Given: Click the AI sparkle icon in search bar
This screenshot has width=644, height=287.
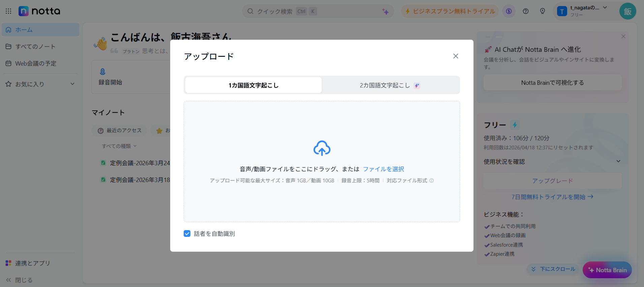Looking at the screenshot, I should click(385, 12).
